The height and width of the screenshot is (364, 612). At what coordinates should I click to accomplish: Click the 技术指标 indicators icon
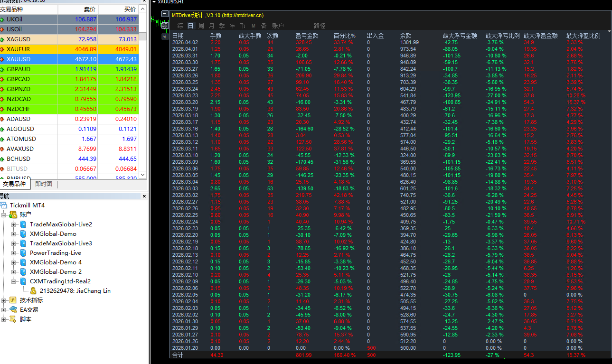pyautogui.click(x=13, y=300)
